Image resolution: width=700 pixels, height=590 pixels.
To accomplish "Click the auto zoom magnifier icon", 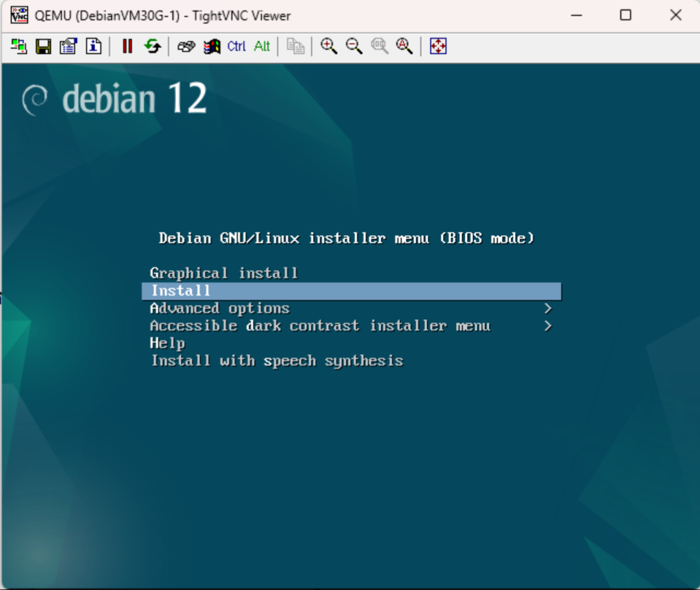I will (x=404, y=46).
